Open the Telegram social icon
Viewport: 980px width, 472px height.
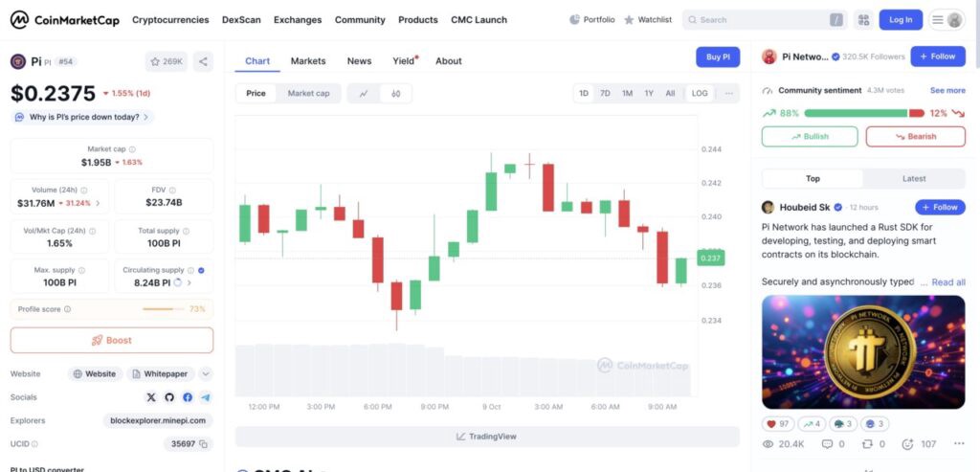[205, 397]
